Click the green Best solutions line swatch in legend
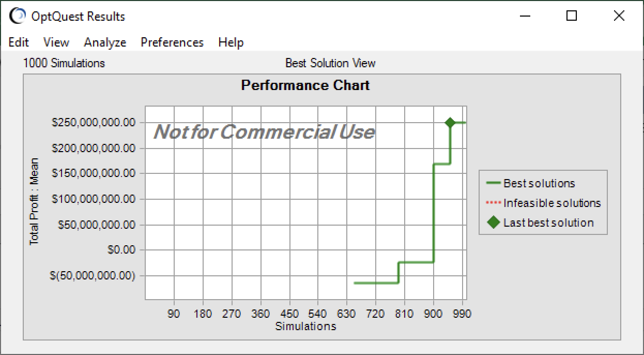 [x=494, y=183]
